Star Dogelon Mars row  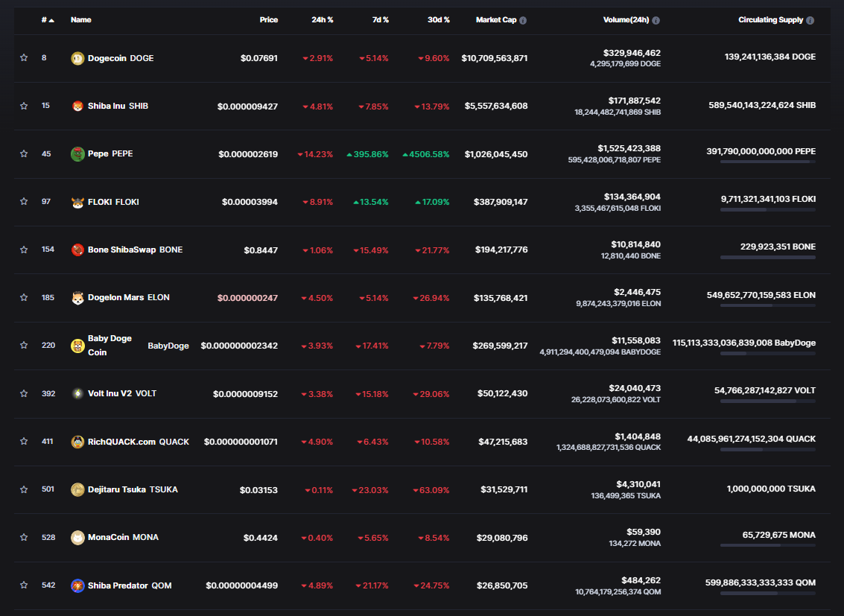pos(24,297)
